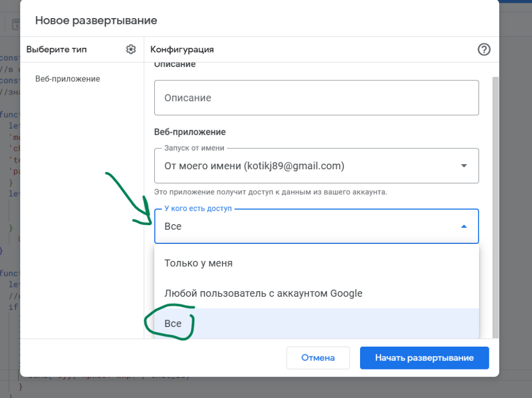This screenshot has width=532, height=398.
Task: Open the От моего имени dropdown
Action: pyautogui.click(x=316, y=166)
